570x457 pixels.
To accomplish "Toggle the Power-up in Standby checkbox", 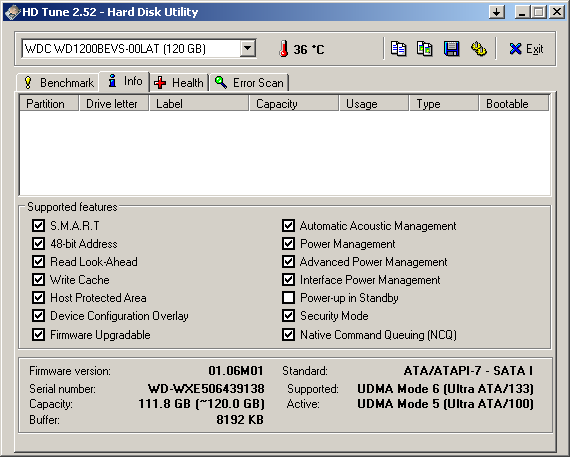I will tap(288, 297).
